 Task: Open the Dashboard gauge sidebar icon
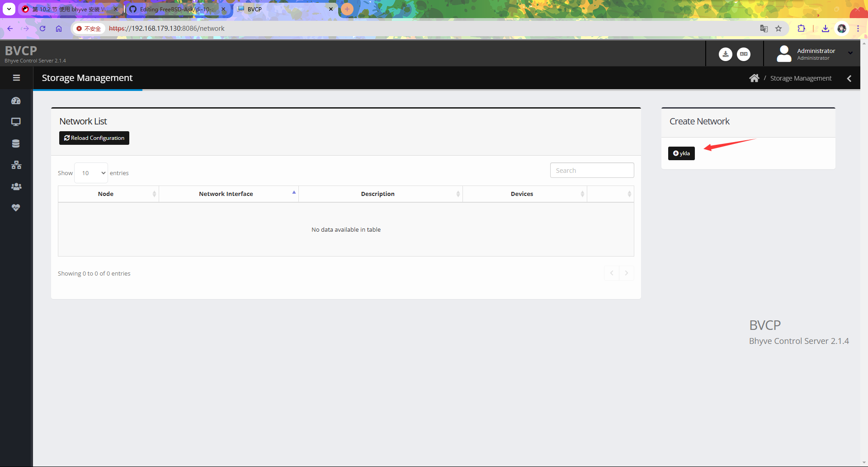pyautogui.click(x=16, y=100)
